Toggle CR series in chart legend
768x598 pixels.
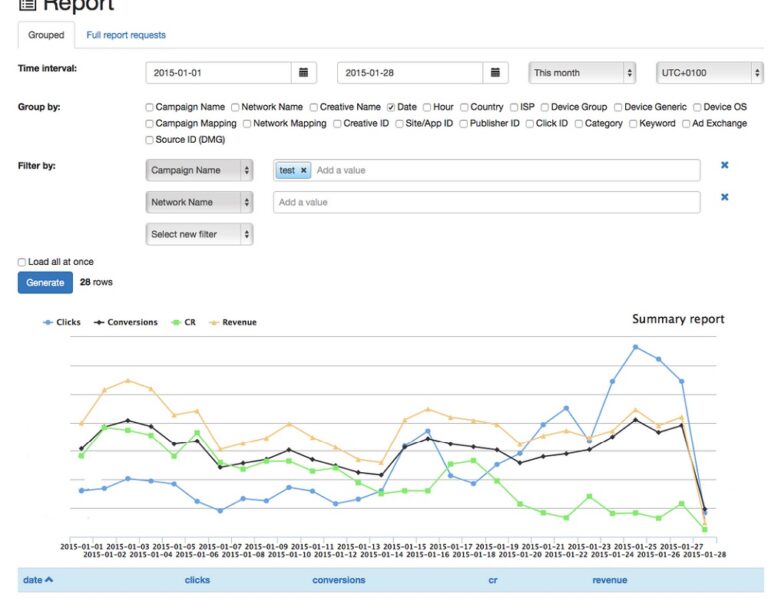point(183,322)
